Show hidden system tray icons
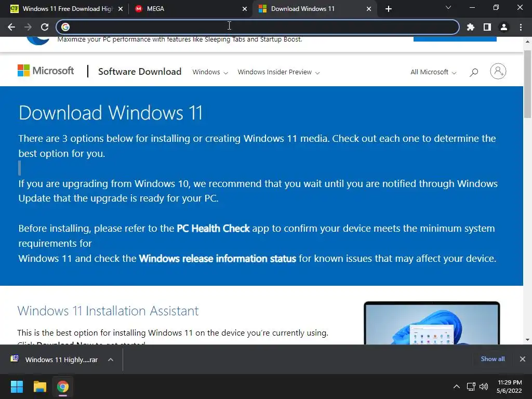Viewport: 532px width, 399px height. pyautogui.click(x=457, y=387)
